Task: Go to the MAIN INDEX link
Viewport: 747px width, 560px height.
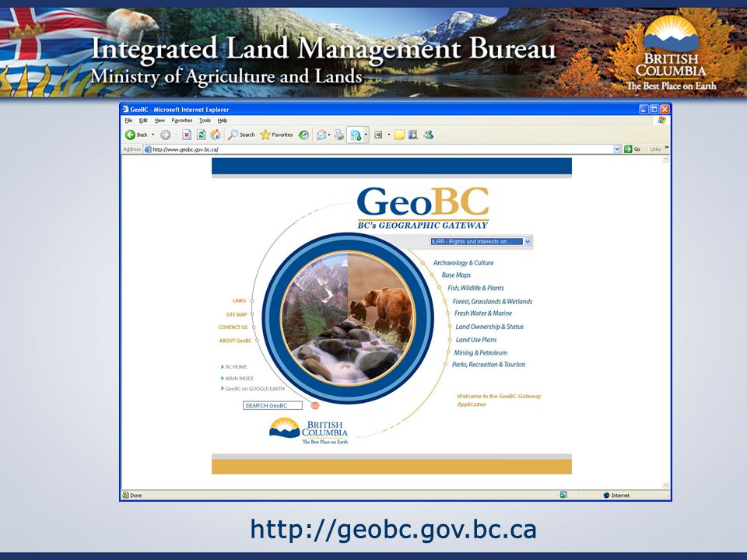Action: pos(237,378)
